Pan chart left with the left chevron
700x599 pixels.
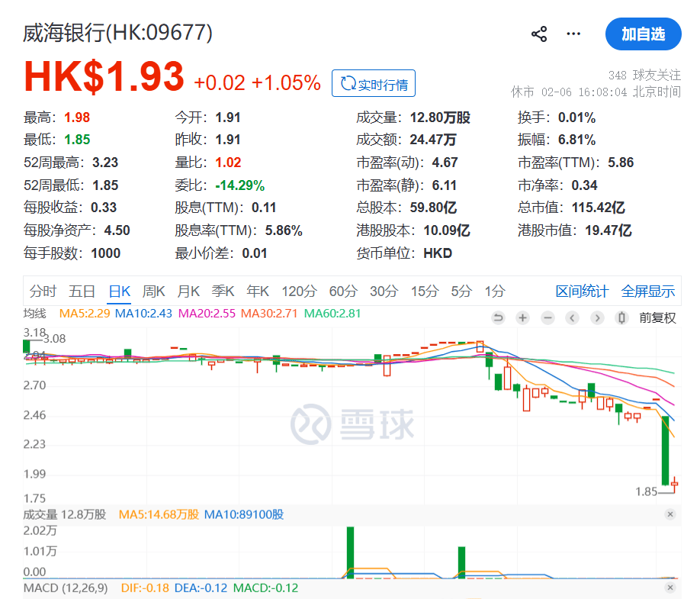coord(573,318)
